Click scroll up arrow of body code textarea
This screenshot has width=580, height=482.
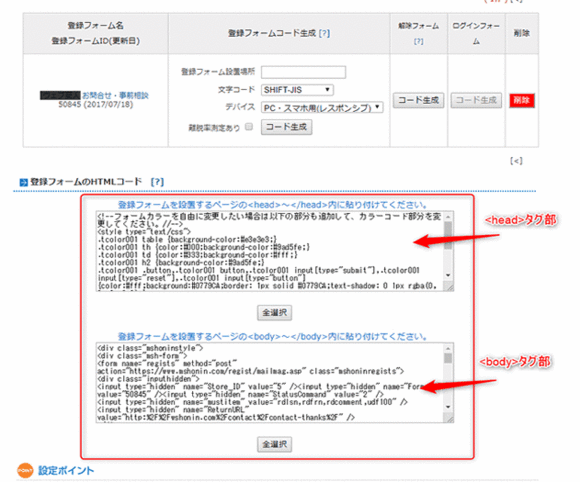(448, 348)
